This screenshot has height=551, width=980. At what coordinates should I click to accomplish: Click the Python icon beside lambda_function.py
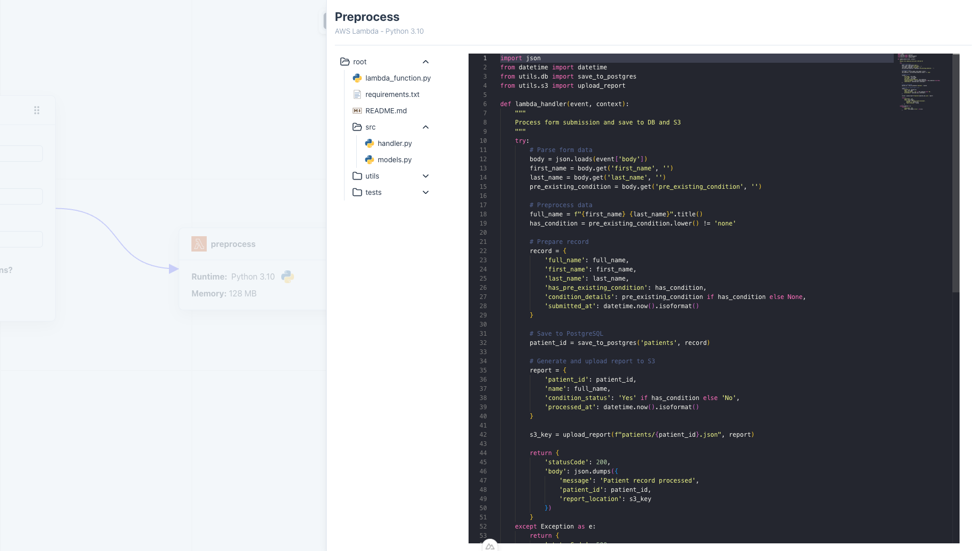pos(357,78)
